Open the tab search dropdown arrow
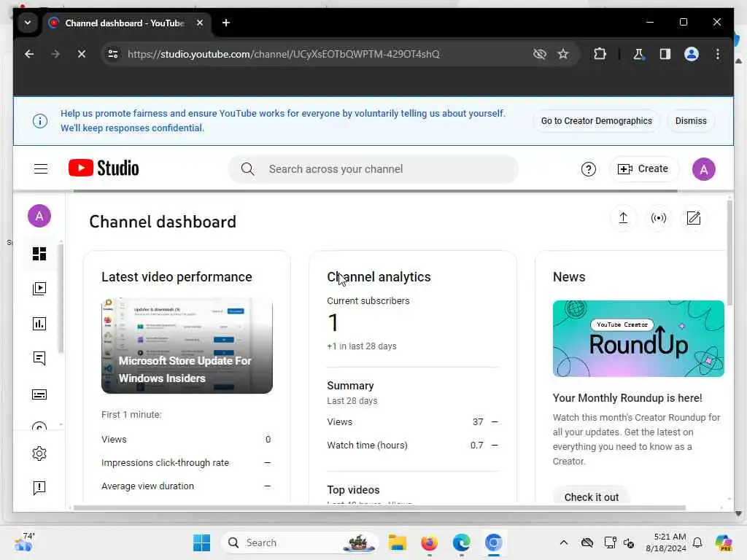This screenshot has height=560, width=747. [x=28, y=23]
